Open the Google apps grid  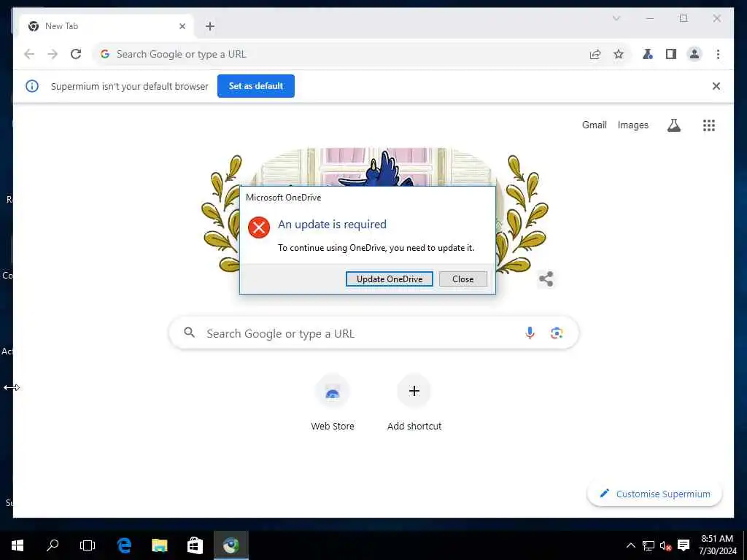709,125
